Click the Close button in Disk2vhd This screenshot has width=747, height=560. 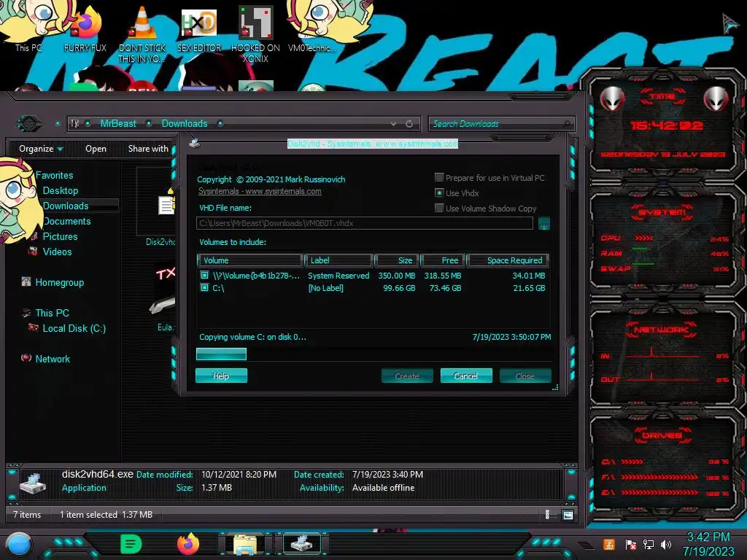pos(525,376)
